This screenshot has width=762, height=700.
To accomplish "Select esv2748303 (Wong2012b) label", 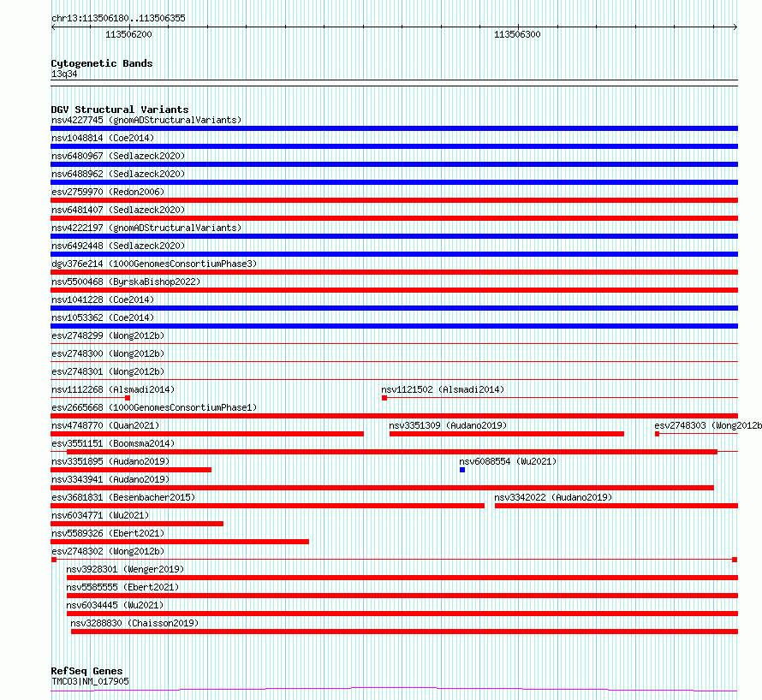I will point(708,425).
